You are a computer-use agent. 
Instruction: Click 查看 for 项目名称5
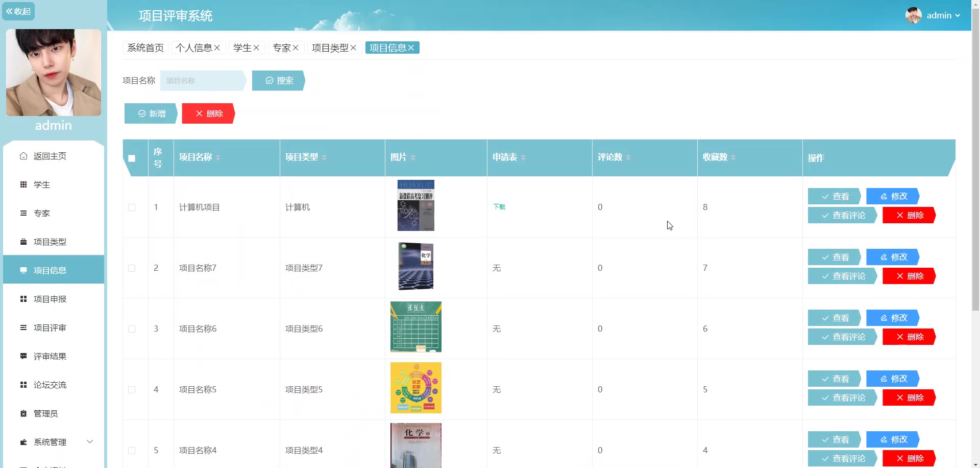point(835,379)
